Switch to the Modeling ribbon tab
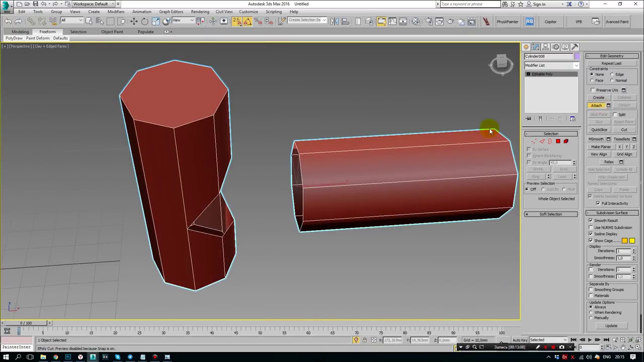This screenshot has width=644, height=362. click(20, 32)
